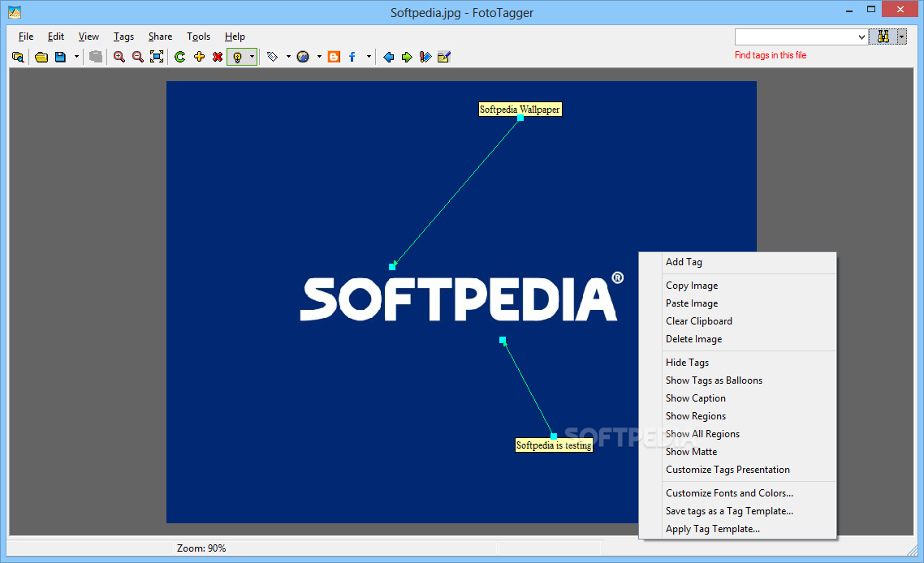Click the grayed-out paste icon in toolbar
Viewport: 924px width, 563px height.
96,57
